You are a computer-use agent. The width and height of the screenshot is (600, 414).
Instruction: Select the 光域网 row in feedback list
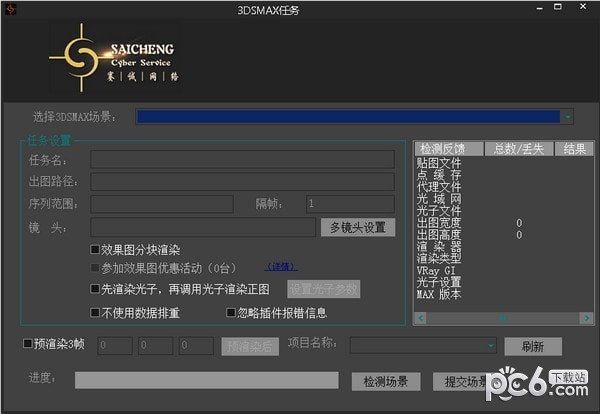[x=504, y=199]
